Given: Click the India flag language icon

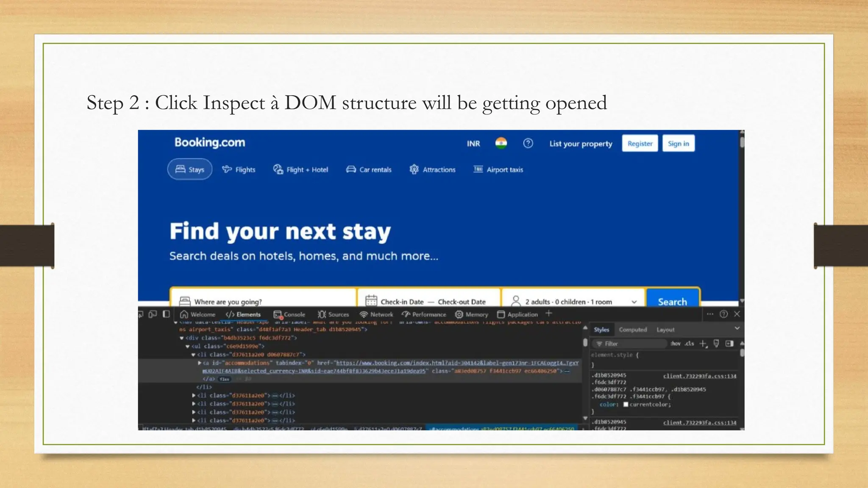Looking at the screenshot, I should tap(501, 143).
